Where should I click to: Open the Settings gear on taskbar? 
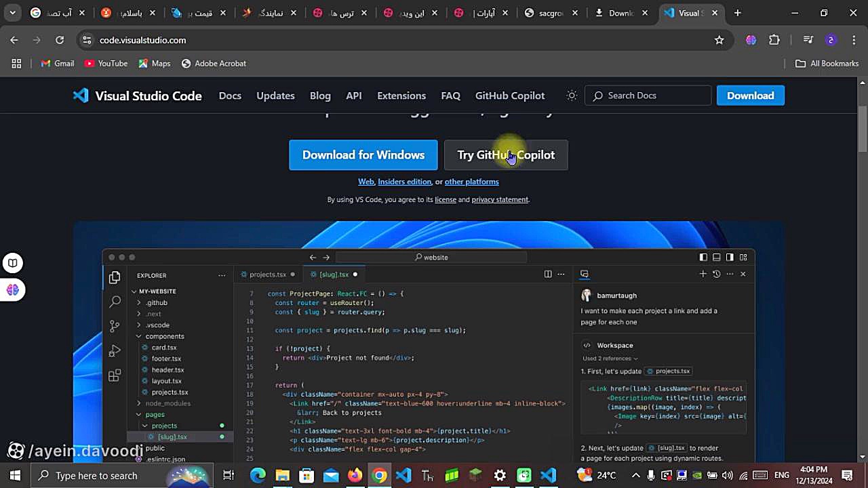point(500,475)
